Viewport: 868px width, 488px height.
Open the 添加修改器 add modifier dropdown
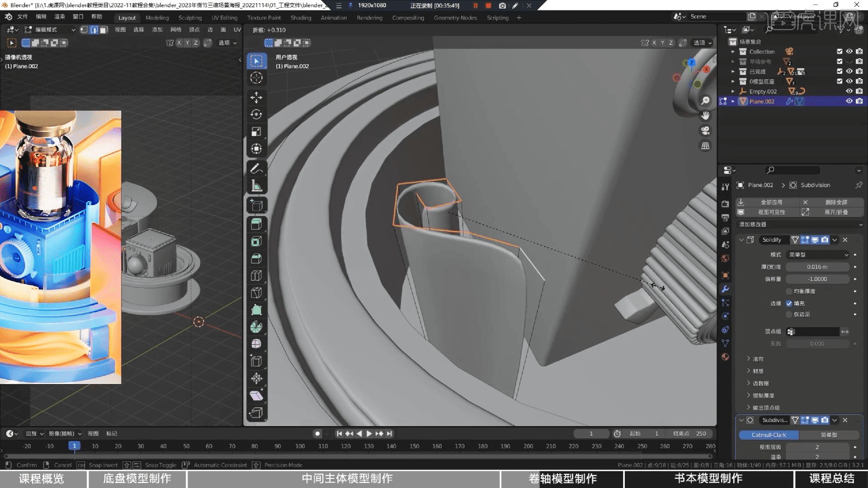coord(800,225)
